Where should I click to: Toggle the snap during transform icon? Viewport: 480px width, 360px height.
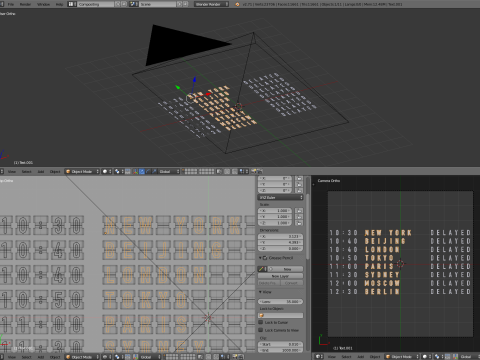coord(235,171)
